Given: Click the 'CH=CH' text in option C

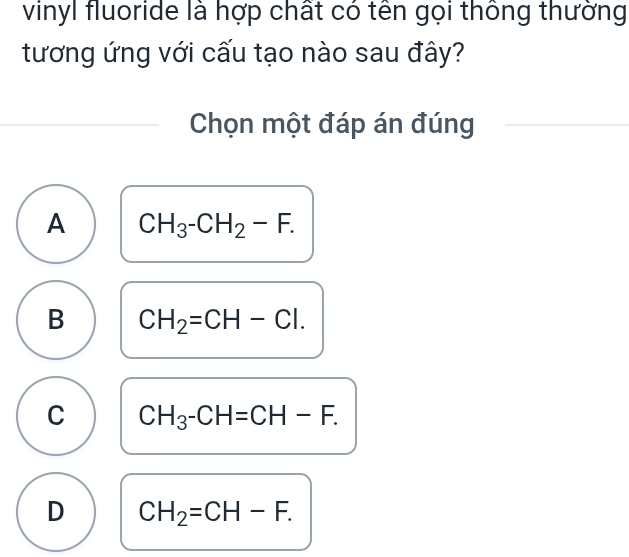Looking at the screenshot, I should pyautogui.click(x=233, y=417).
